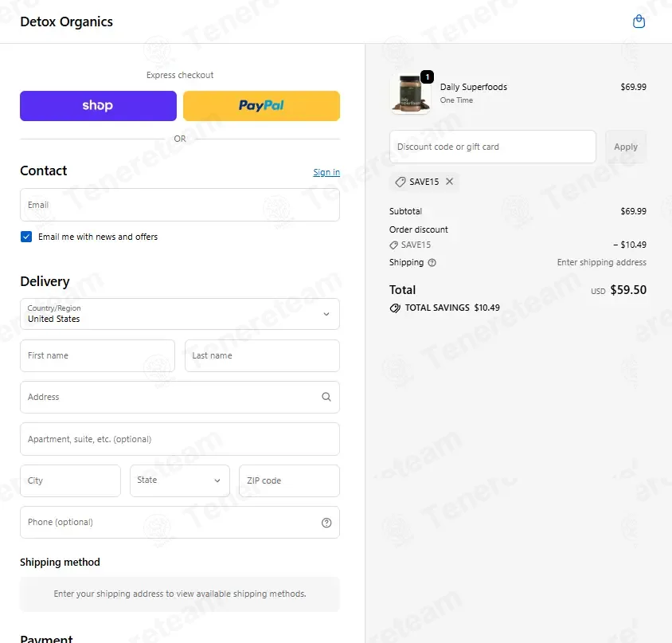
Task: Focus the Discount code or gift card field
Action: [x=492, y=147]
